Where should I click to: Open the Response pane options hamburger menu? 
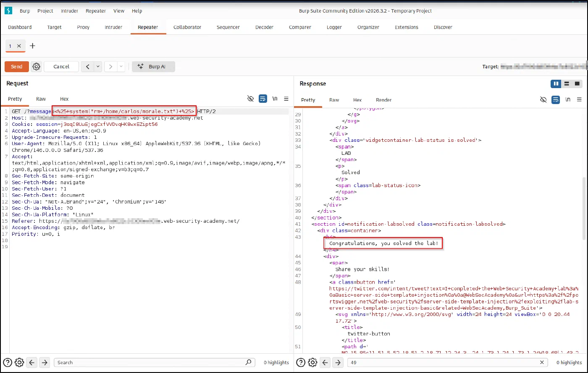(580, 99)
